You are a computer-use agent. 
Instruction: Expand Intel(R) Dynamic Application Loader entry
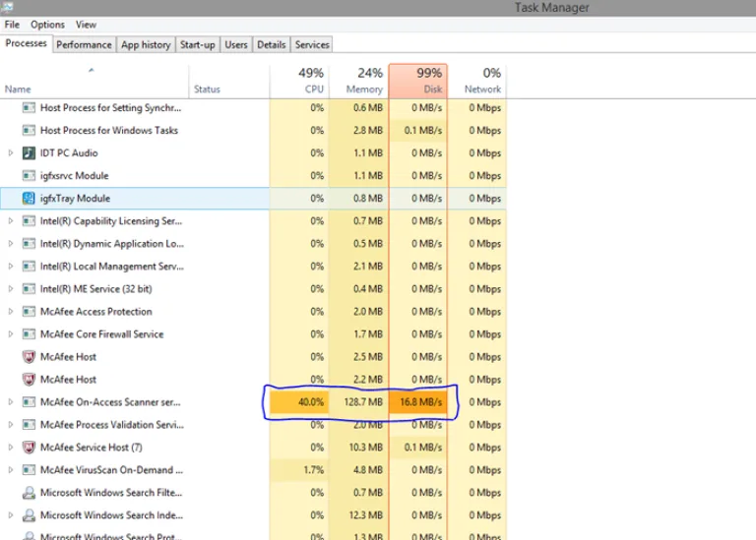(x=11, y=244)
